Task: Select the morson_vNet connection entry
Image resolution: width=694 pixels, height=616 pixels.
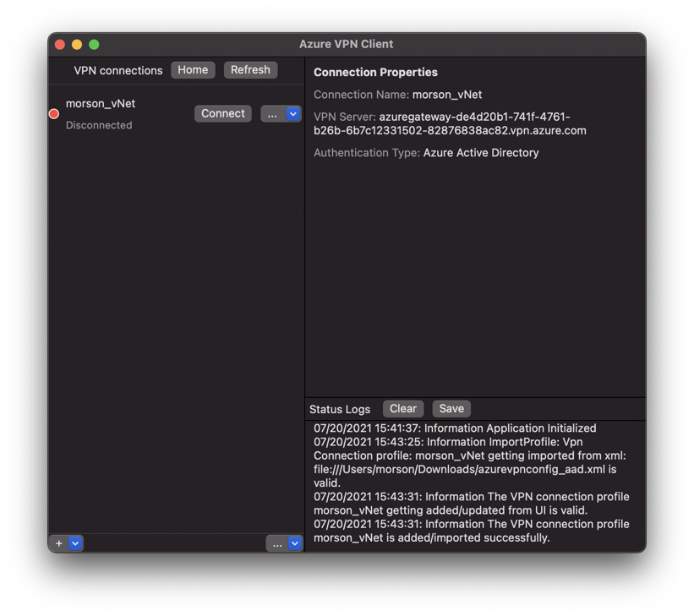Action: pyautogui.click(x=101, y=104)
